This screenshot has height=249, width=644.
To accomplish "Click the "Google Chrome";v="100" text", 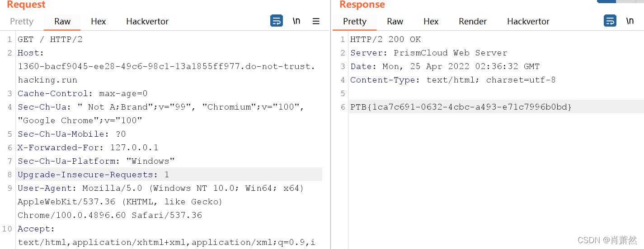I will [x=80, y=120].
